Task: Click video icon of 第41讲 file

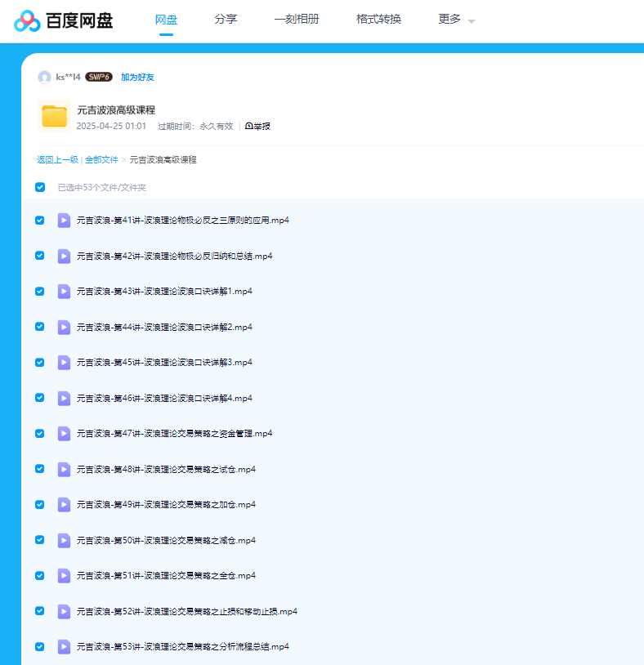Action: [64, 221]
